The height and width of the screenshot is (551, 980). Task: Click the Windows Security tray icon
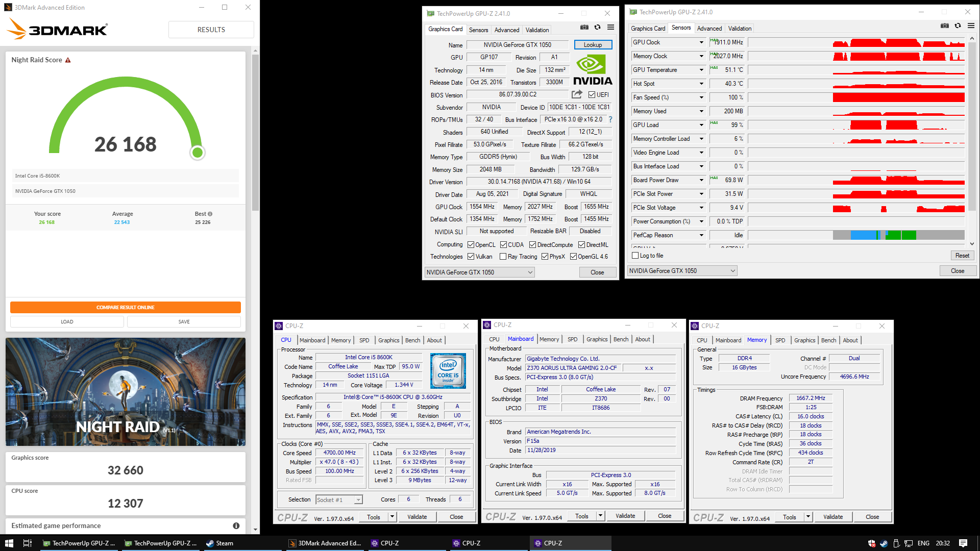pyautogui.click(x=872, y=543)
